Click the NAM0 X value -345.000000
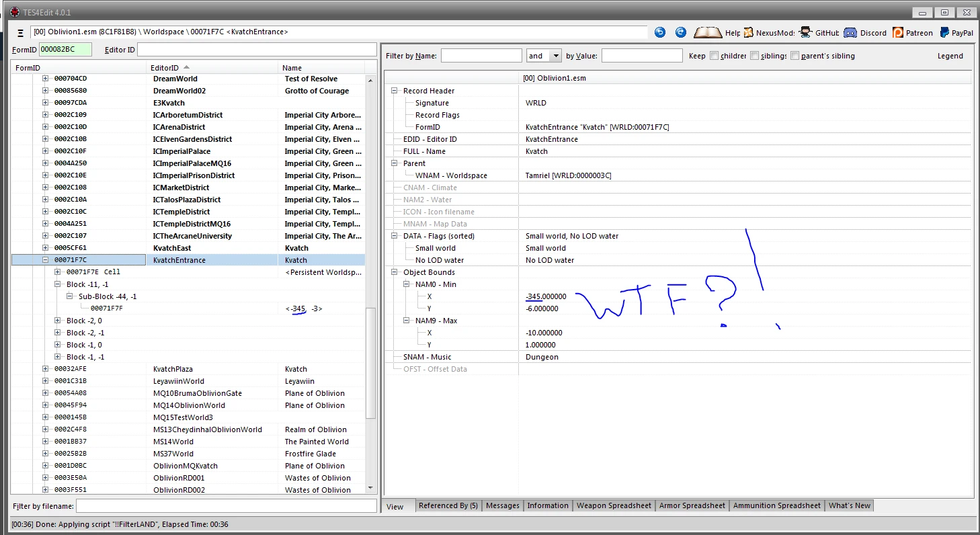The height and width of the screenshot is (535, 980). coord(546,296)
